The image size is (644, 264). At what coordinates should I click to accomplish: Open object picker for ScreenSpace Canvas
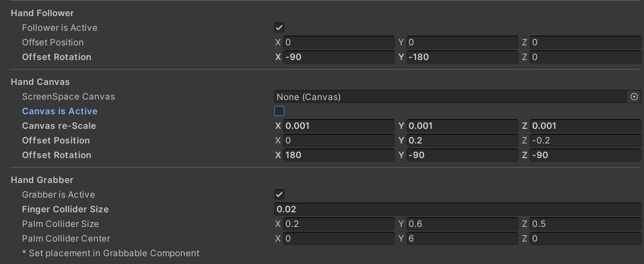(x=634, y=97)
